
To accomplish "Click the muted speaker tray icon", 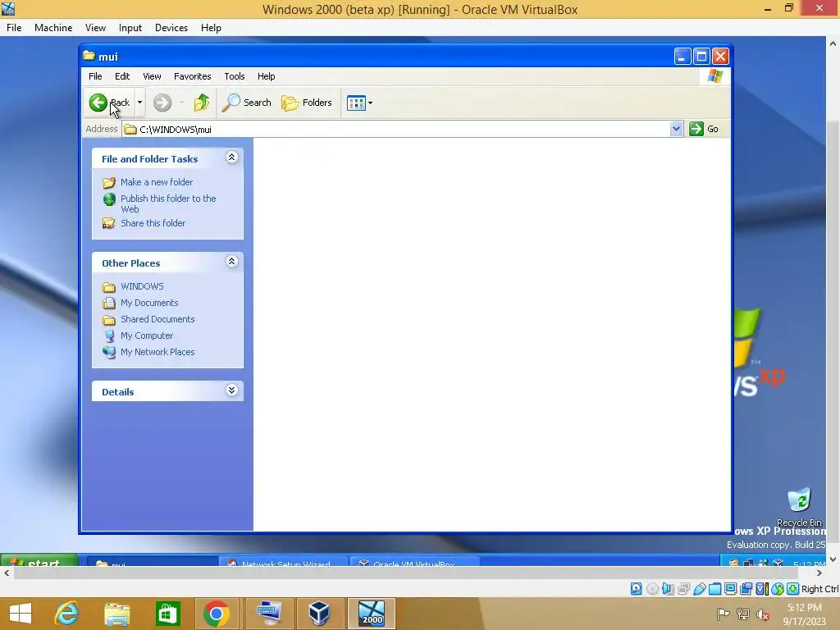I will [763, 614].
